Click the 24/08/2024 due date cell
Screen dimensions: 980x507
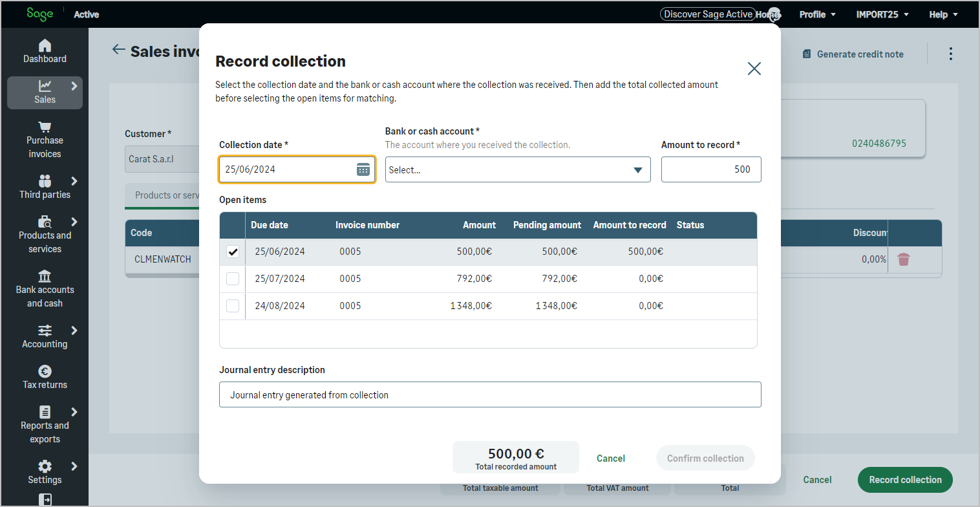[280, 306]
